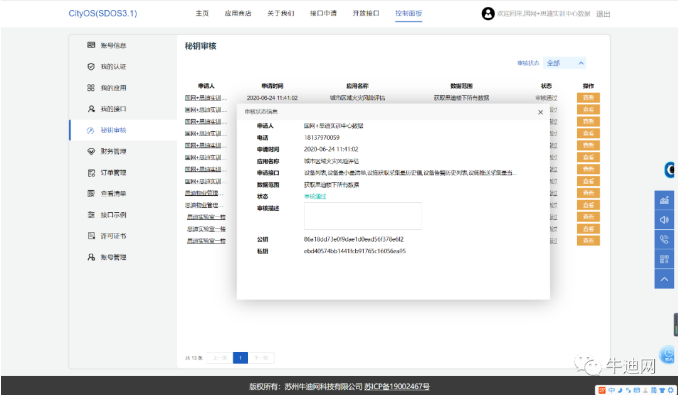Click the speaker icon on floating toolbar
The width and height of the screenshot is (680, 395).
tap(664, 220)
